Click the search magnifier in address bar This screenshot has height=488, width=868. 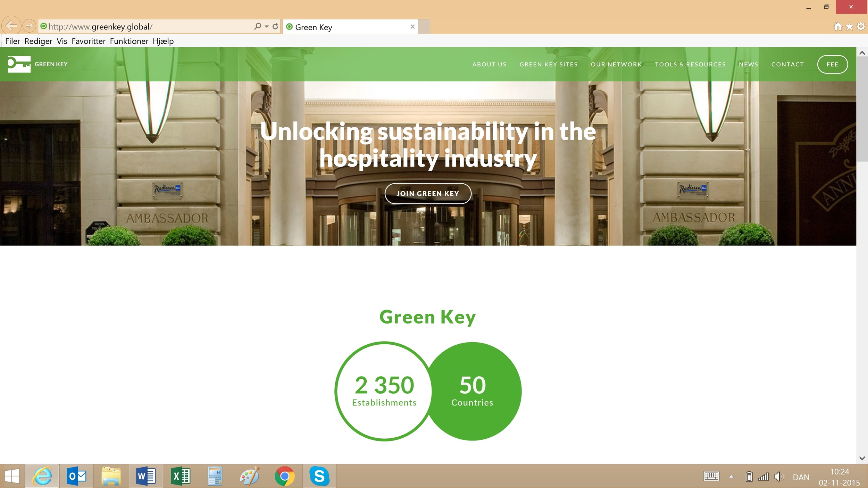click(258, 26)
